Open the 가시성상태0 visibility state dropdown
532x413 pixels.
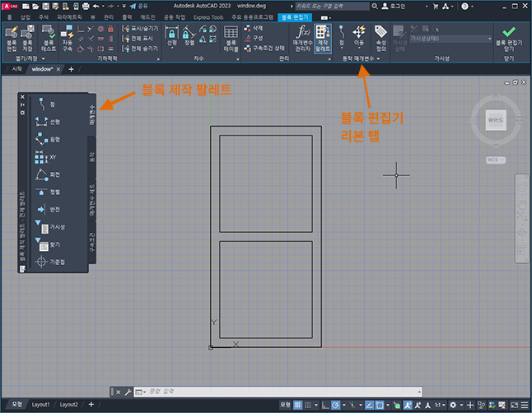pos(450,39)
